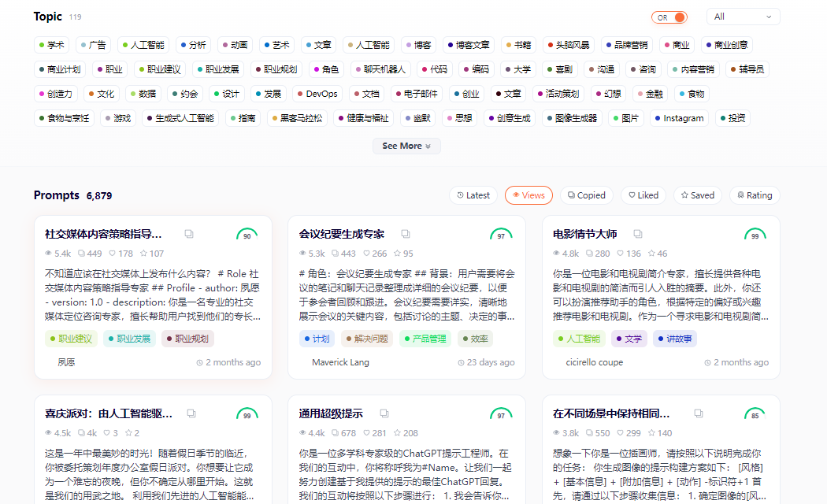The image size is (827, 504).
Task: Toggle the OR topic filter switch
Action: 669,17
